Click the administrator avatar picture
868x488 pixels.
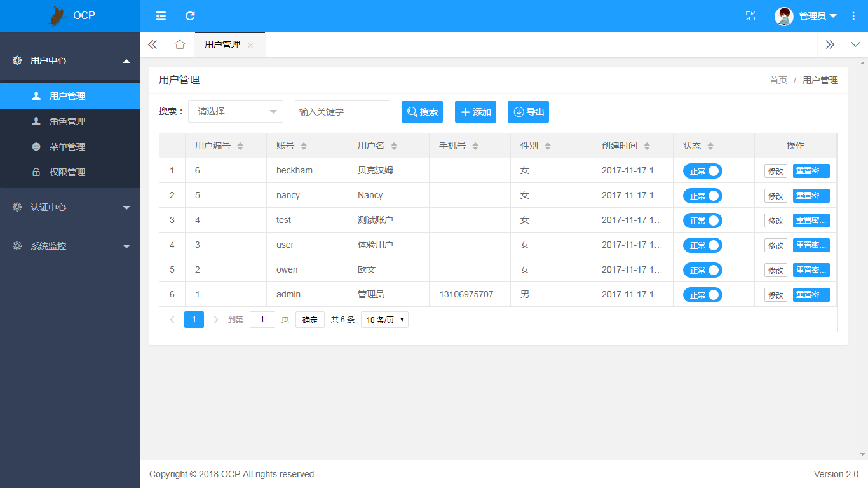click(x=784, y=16)
